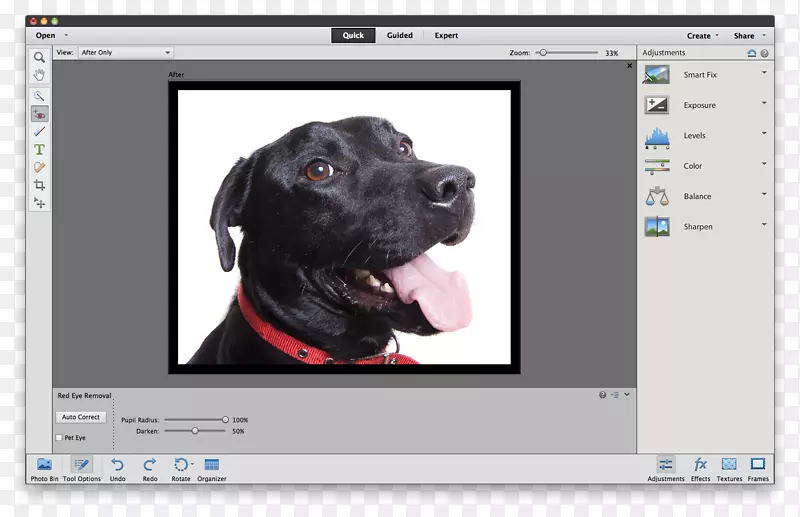Image resolution: width=800 pixels, height=517 pixels.
Task: Switch to Quick mode tab
Action: coord(353,35)
